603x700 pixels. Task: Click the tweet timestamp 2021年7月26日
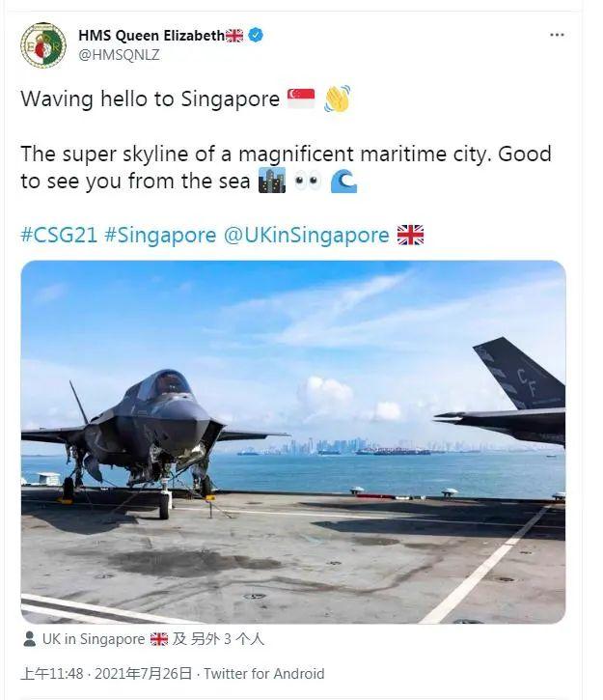coord(143,673)
